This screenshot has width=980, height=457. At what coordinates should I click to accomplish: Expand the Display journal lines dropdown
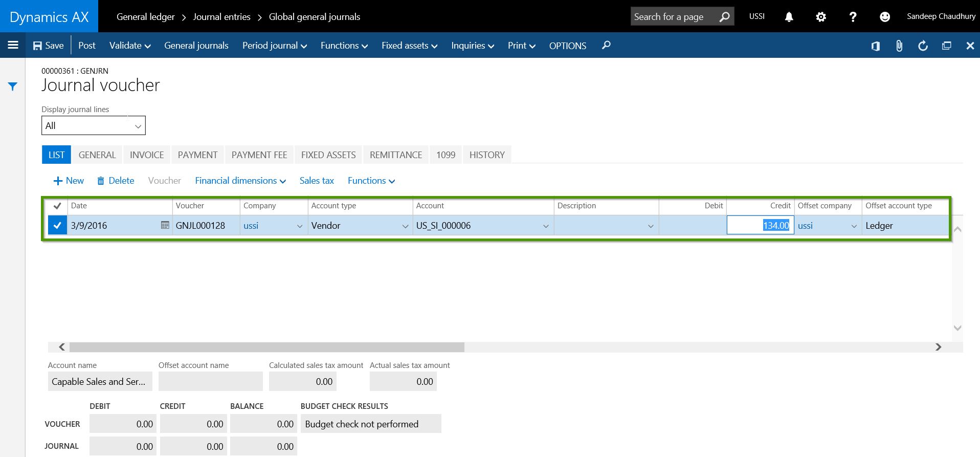click(94, 126)
